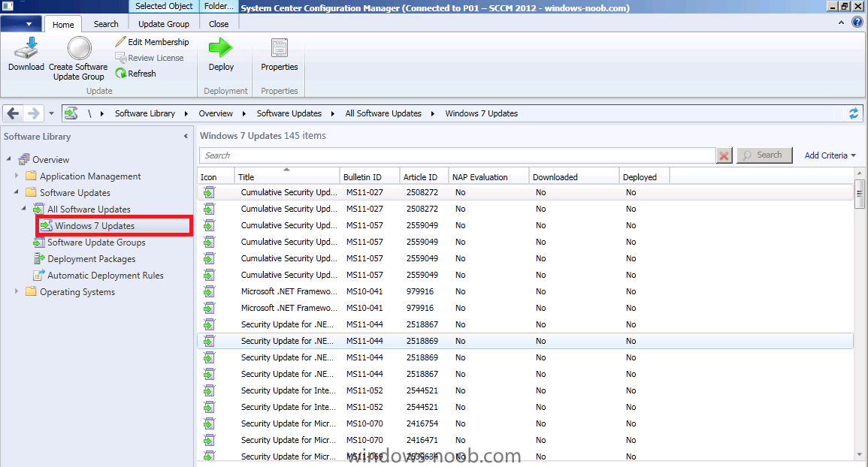
Task: Click the green Deploy arrow
Action: (221, 48)
